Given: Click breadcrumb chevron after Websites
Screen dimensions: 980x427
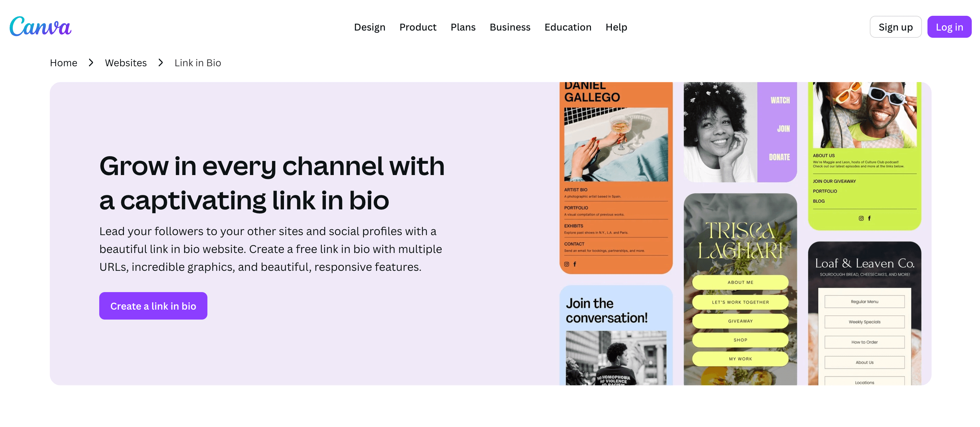Looking at the screenshot, I should click(161, 63).
